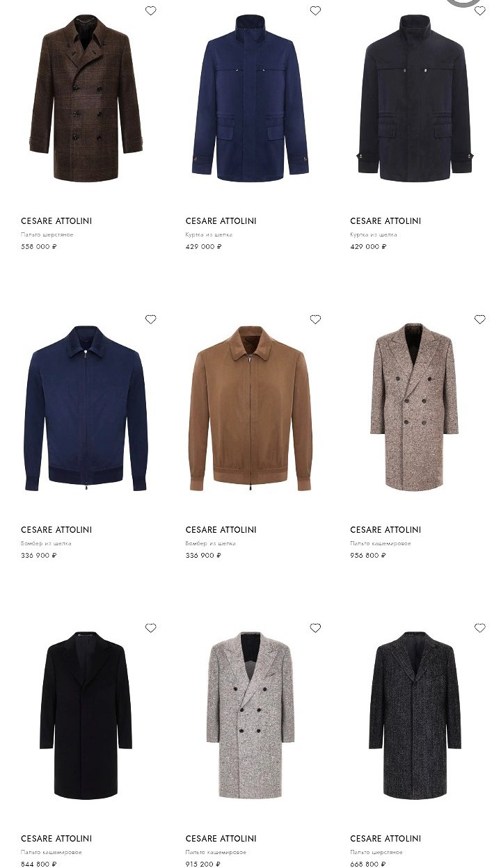Screen dimensions: 501x868
Task: Open the brown wool coat product image
Action: (x=86, y=99)
